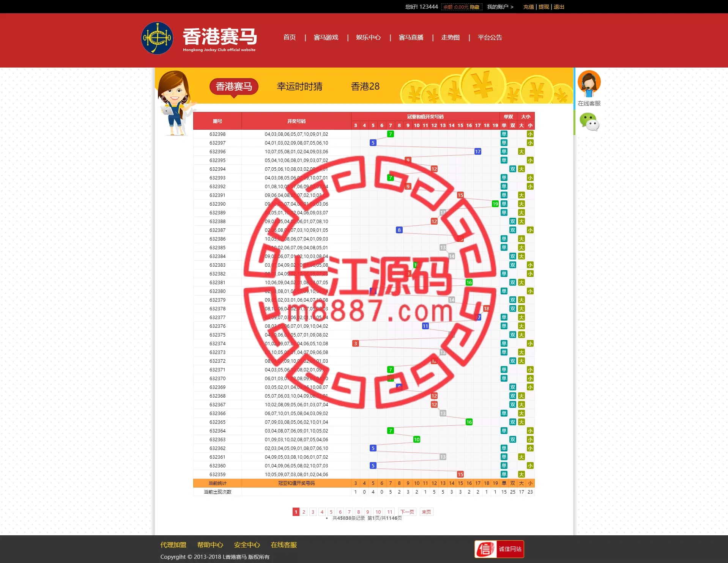Click the 充值 link
Screen dimensions: 728x563
tap(528, 7)
